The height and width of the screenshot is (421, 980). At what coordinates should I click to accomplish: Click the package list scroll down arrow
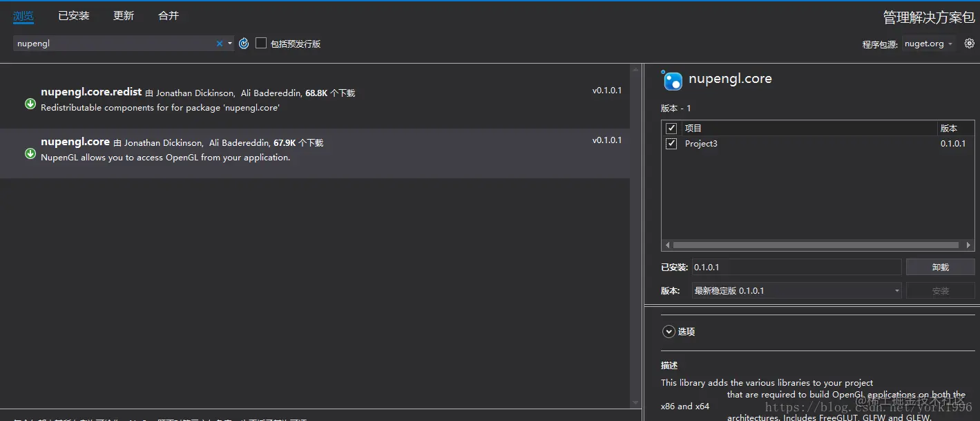[635, 402]
